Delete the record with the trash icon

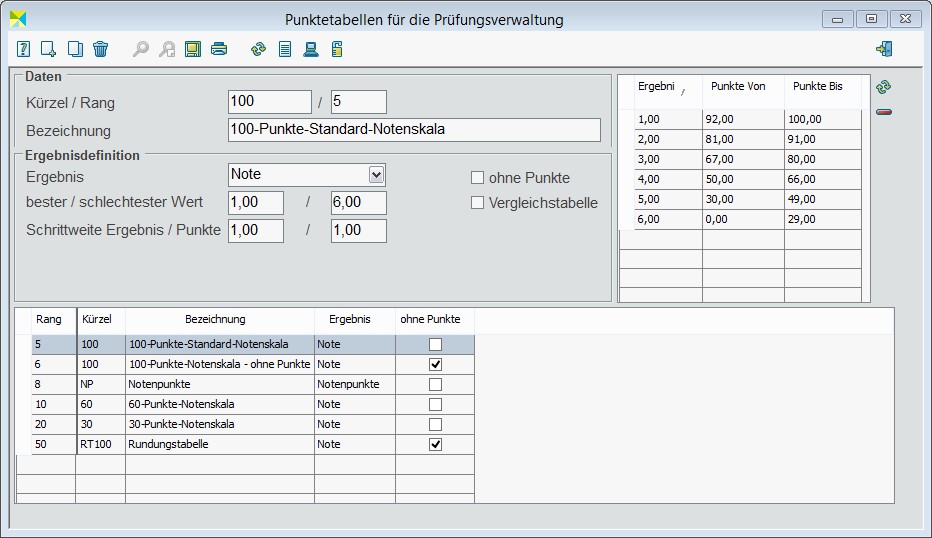click(x=100, y=49)
